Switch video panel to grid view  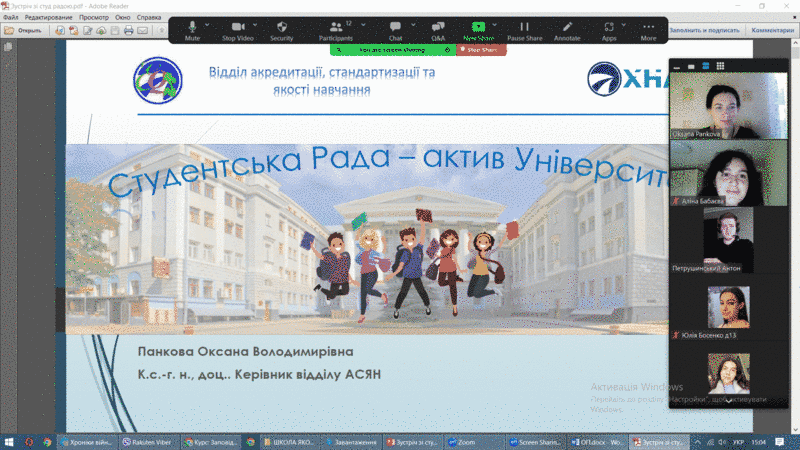tap(720, 66)
